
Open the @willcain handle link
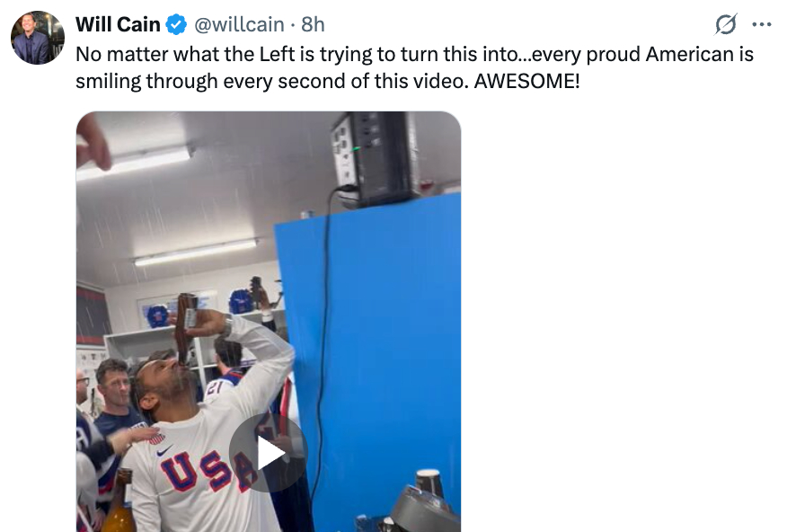click(239, 24)
